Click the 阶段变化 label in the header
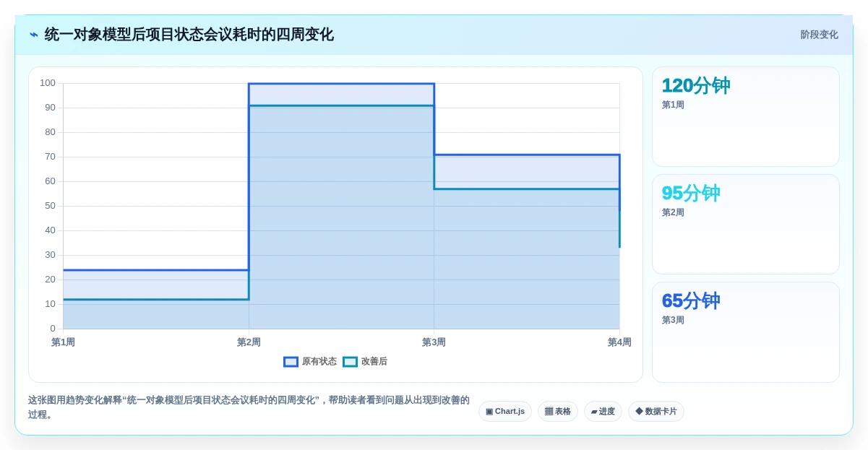Screen dimensions: 868x450 pyautogui.click(x=819, y=35)
